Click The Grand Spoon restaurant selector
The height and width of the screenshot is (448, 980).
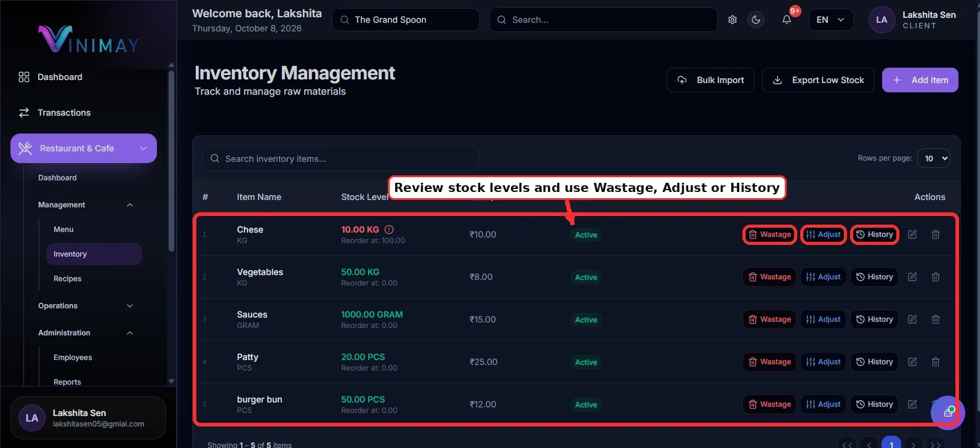(406, 20)
